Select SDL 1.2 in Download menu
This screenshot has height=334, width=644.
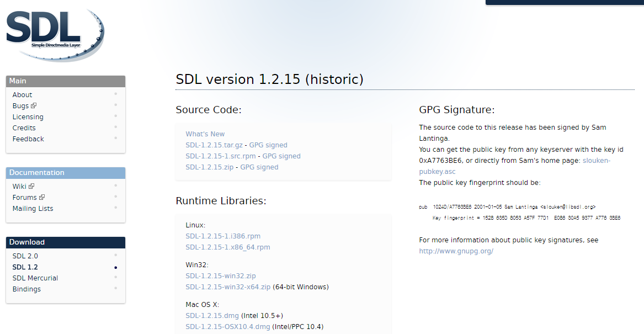(25, 267)
